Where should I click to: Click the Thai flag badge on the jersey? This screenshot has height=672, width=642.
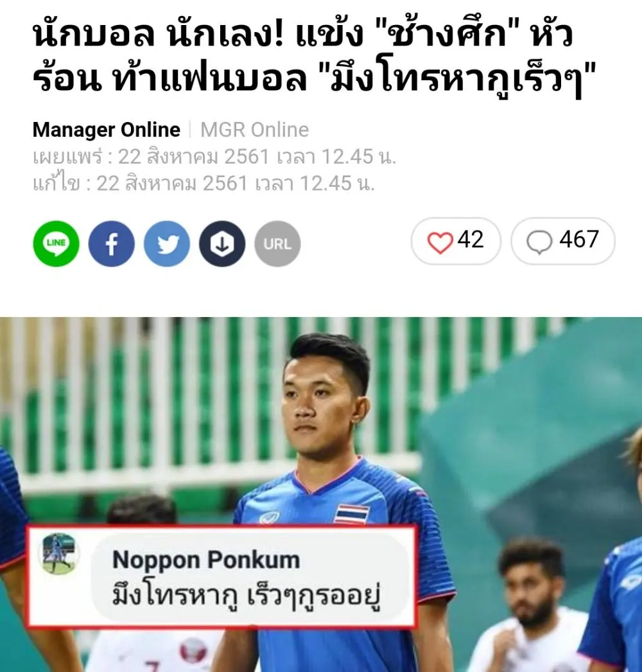pos(351,514)
